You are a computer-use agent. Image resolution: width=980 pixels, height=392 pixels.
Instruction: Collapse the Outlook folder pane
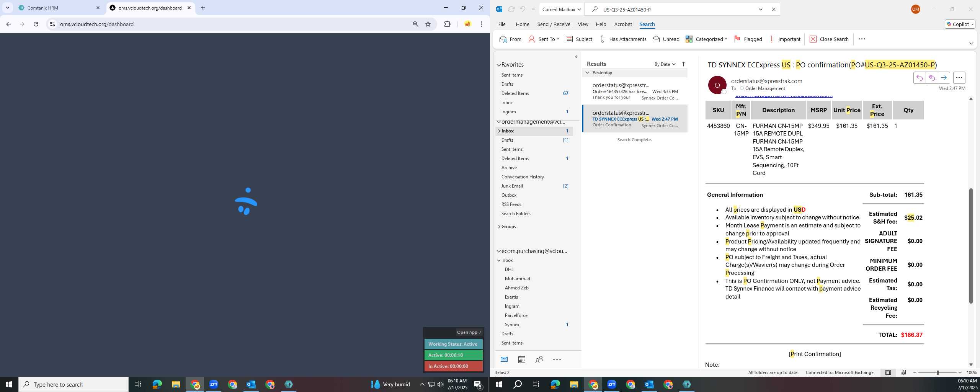click(576, 57)
